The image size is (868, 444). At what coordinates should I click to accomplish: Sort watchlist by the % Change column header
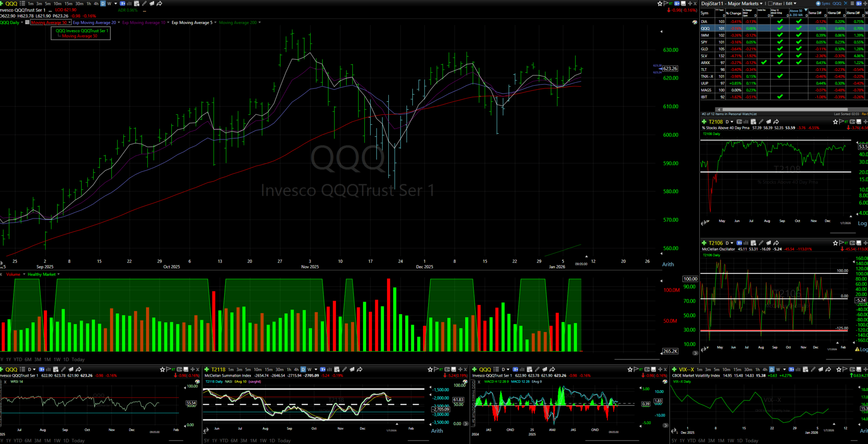(733, 13)
